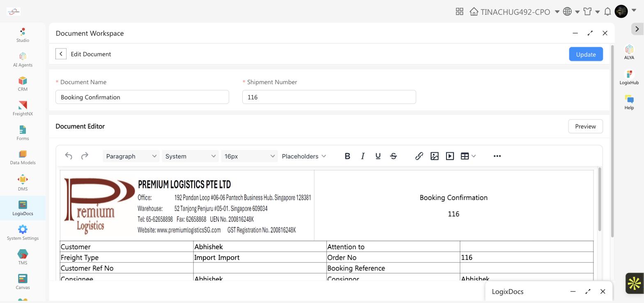Open the user profile avatar

point(621,11)
